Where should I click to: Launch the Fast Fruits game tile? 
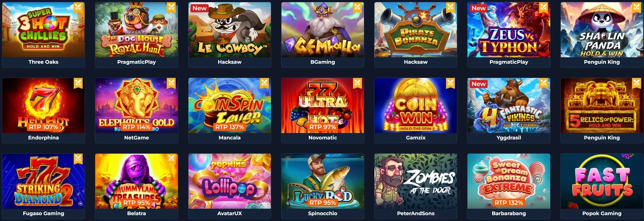(602, 181)
